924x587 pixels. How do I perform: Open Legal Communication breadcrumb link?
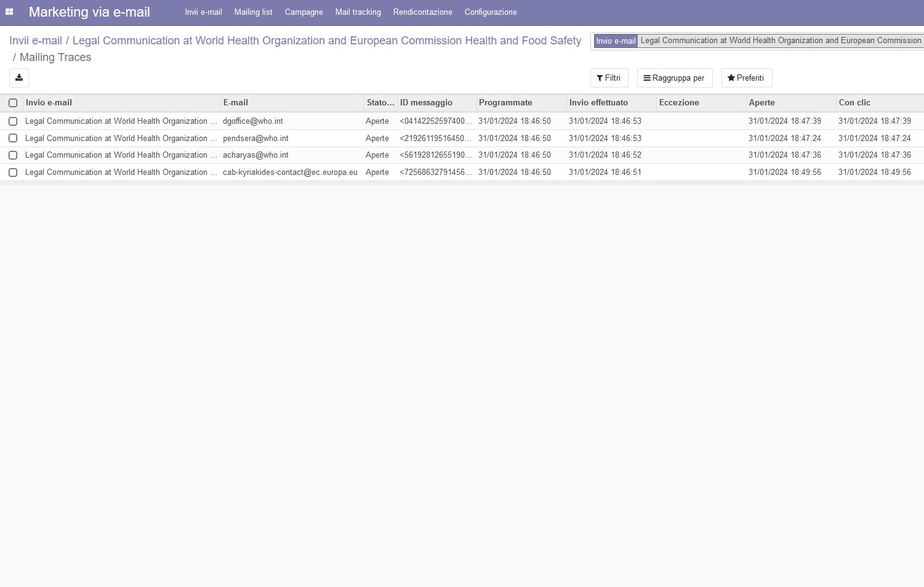(326, 41)
